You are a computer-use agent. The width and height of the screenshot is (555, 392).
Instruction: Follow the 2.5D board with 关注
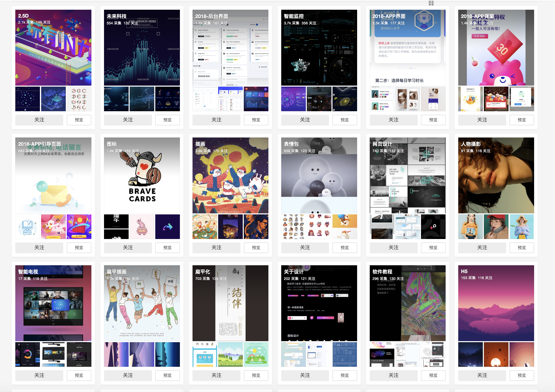click(x=39, y=120)
